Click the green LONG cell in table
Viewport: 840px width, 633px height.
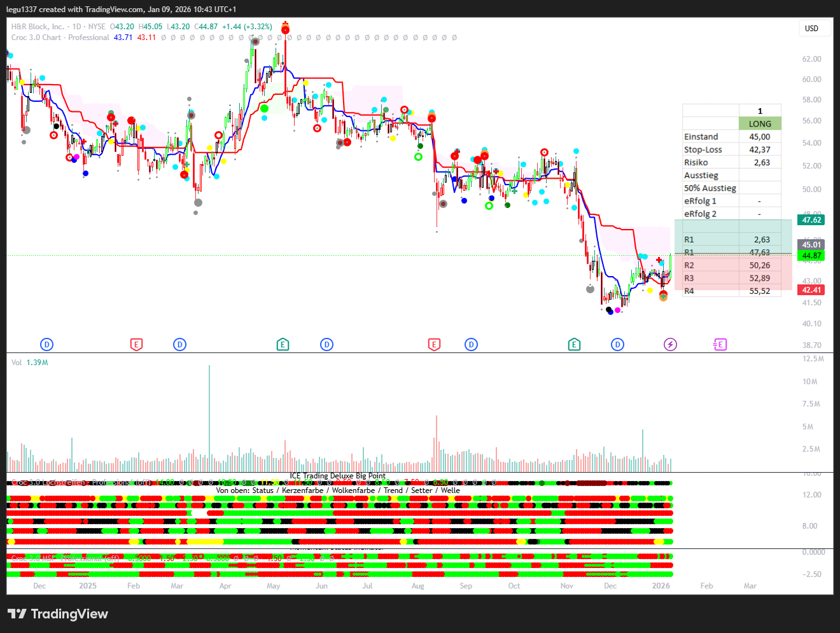click(760, 124)
